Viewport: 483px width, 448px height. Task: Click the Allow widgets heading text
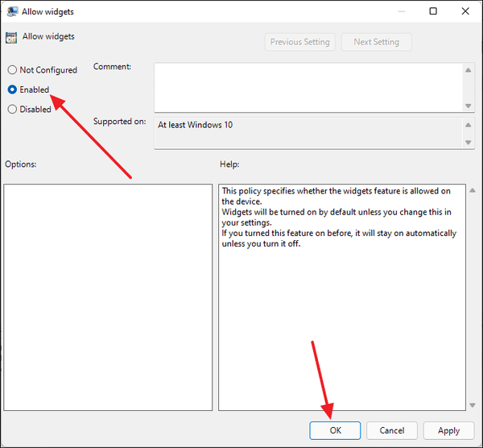48,36
